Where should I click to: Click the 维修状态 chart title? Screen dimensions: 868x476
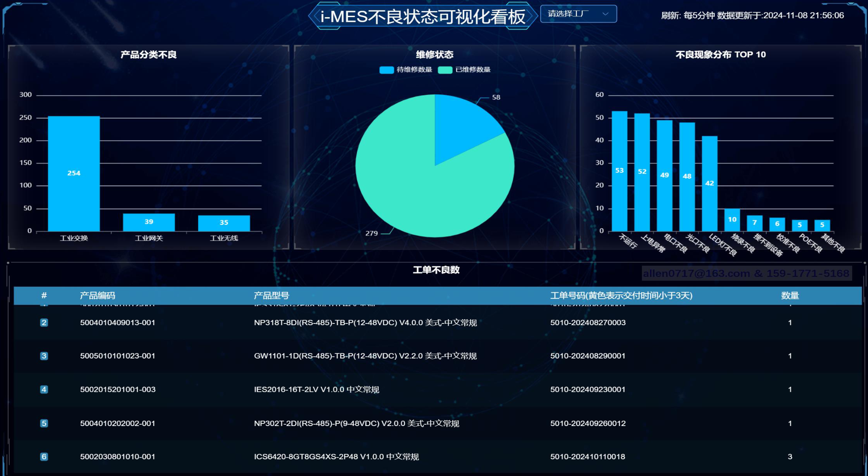(435, 55)
